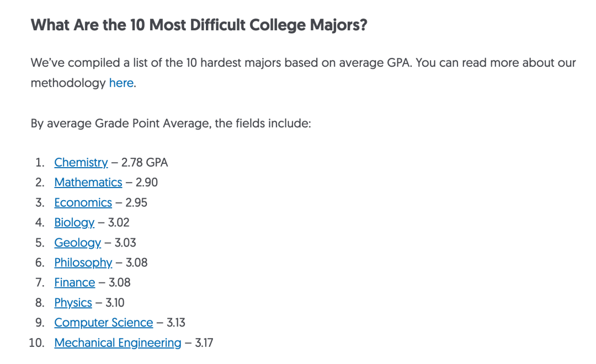Open the Biology major link
The image size is (596, 364).
point(74,223)
